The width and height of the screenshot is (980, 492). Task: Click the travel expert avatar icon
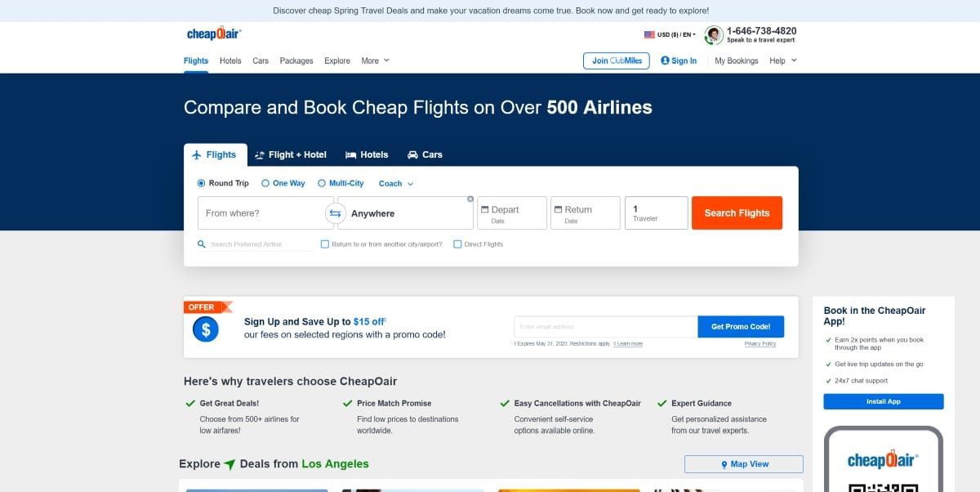click(714, 34)
